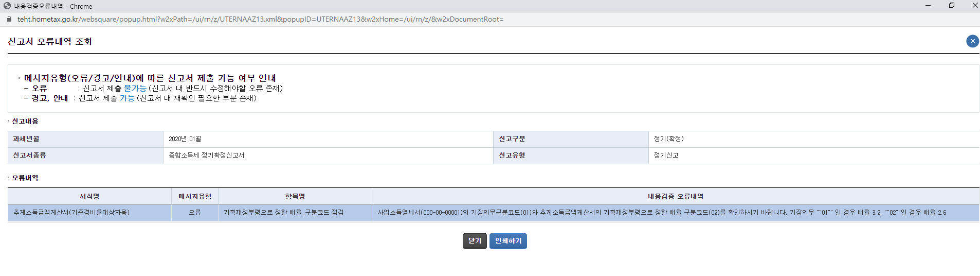980x276 pixels.
Task: Close the error history popup with the blue X
Action: click(972, 41)
